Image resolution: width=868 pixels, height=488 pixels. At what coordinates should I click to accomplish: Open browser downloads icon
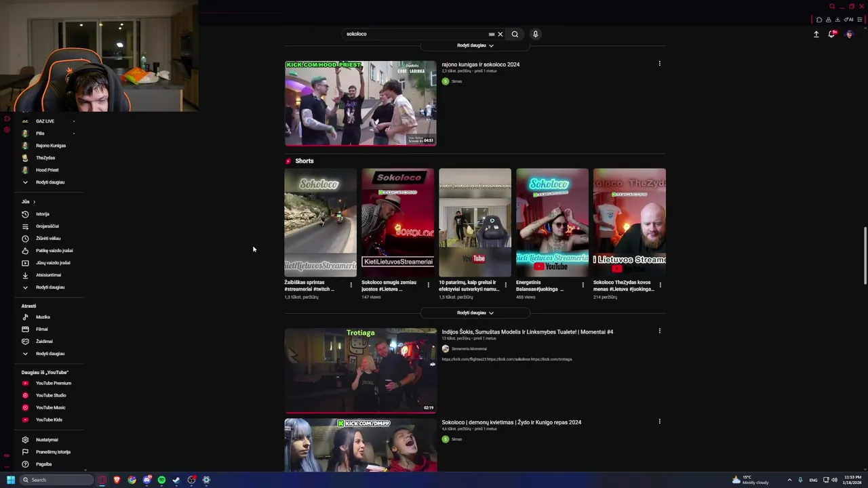tap(837, 20)
